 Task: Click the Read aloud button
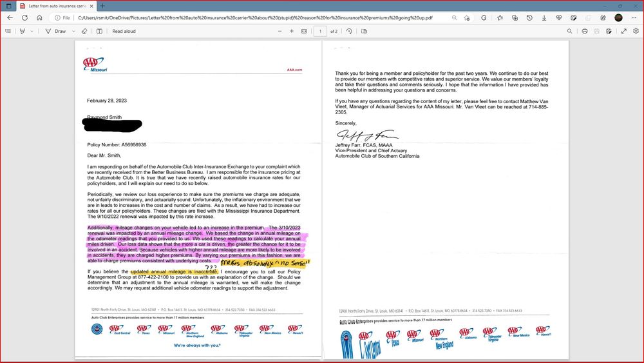pyautogui.click(x=124, y=31)
